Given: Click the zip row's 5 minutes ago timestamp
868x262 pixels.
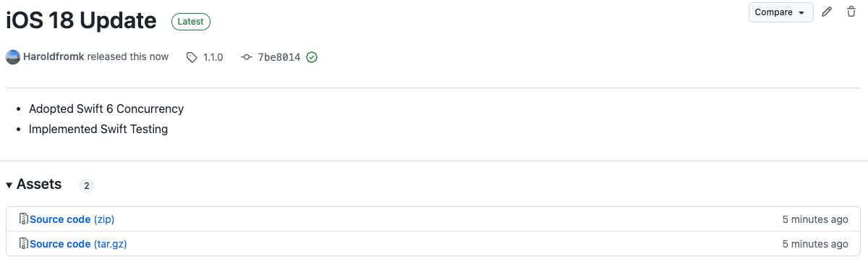Looking at the screenshot, I should [x=815, y=219].
